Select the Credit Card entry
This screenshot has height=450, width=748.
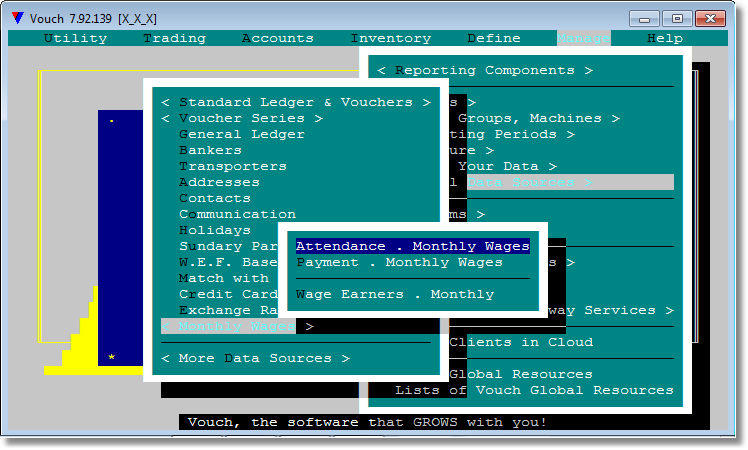229,294
